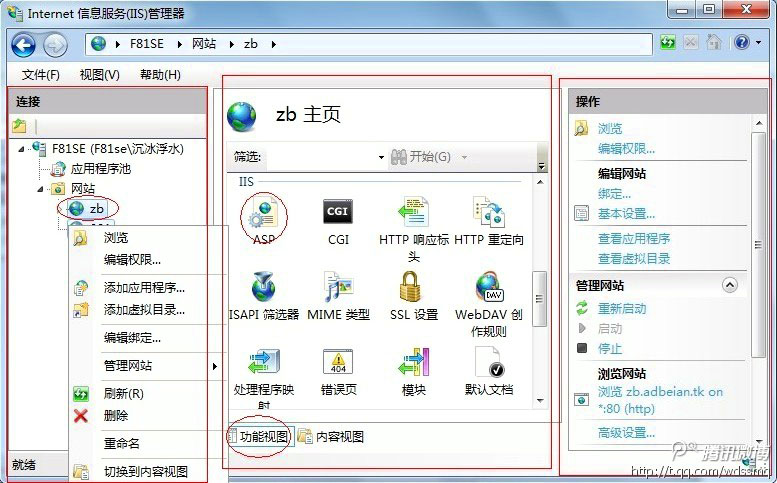The image size is (777, 483).
Task: Open the CGI feature icon
Action: click(338, 212)
